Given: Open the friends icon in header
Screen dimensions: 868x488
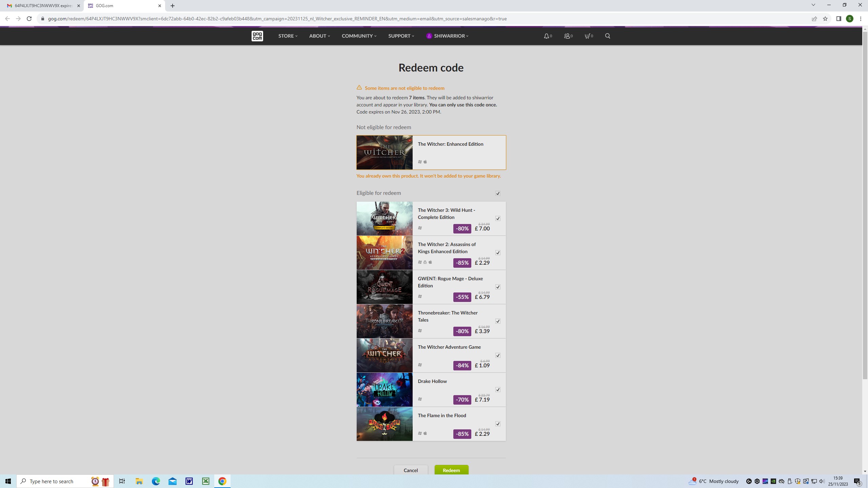Looking at the screenshot, I should coord(567,36).
